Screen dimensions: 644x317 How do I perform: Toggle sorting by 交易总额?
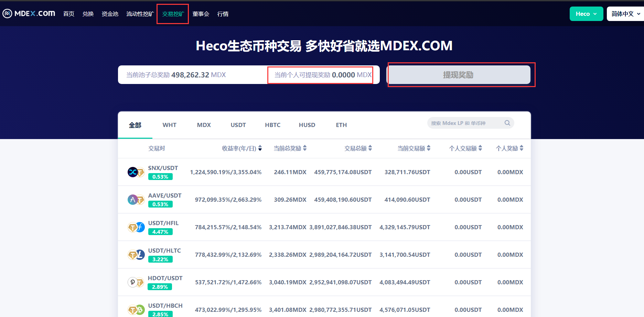point(370,148)
